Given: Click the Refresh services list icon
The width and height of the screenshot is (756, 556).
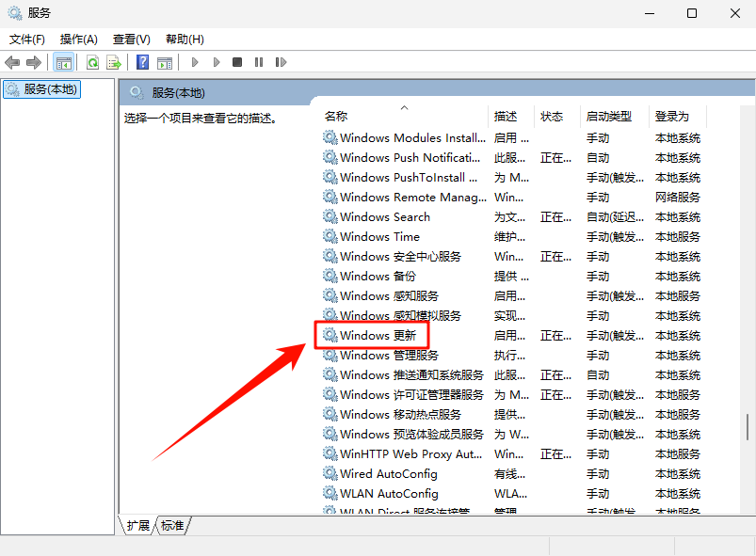Looking at the screenshot, I should (x=92, y=62).
